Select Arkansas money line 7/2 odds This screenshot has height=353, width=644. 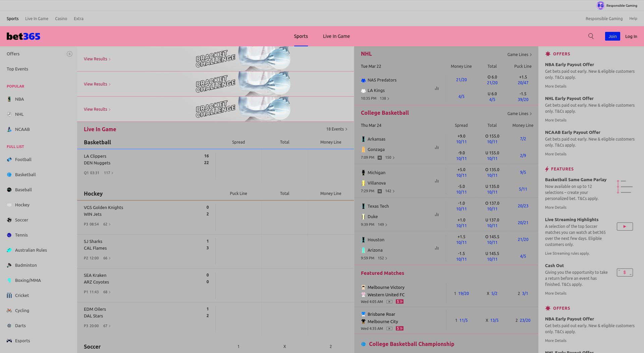pyautogui.click(x=523, y=139)
